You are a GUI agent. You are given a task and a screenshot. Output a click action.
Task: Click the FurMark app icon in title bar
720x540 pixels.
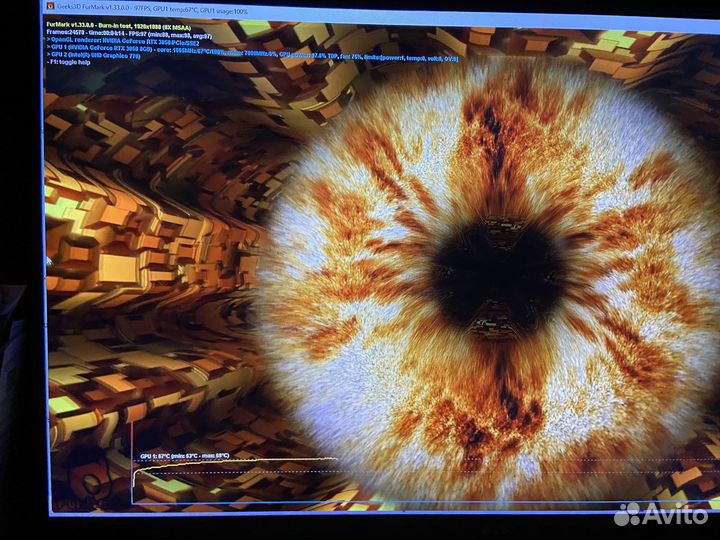tap(51, 7)
